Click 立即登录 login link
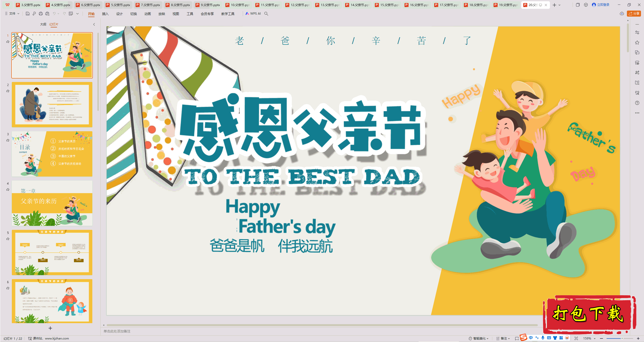Image resolution: width=644 pixels, height=342 pixels. tap(601, 5)
